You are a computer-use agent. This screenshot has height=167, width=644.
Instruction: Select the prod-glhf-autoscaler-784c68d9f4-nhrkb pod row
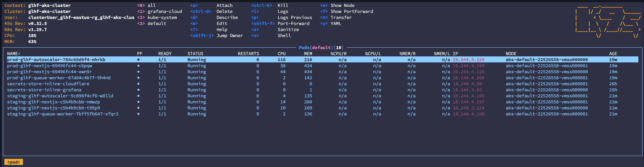(323, 60)
